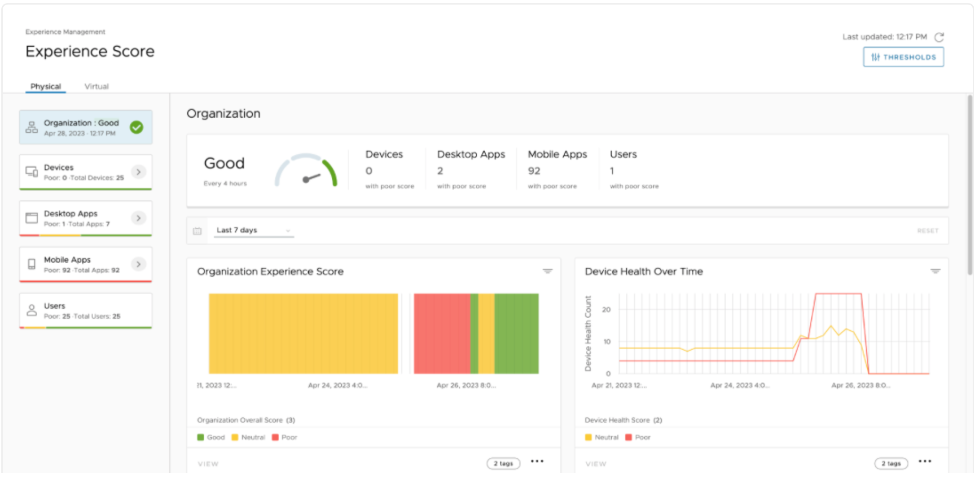
Task: Open filter icon on Device Health Over Time
Action: click(935, 271)
